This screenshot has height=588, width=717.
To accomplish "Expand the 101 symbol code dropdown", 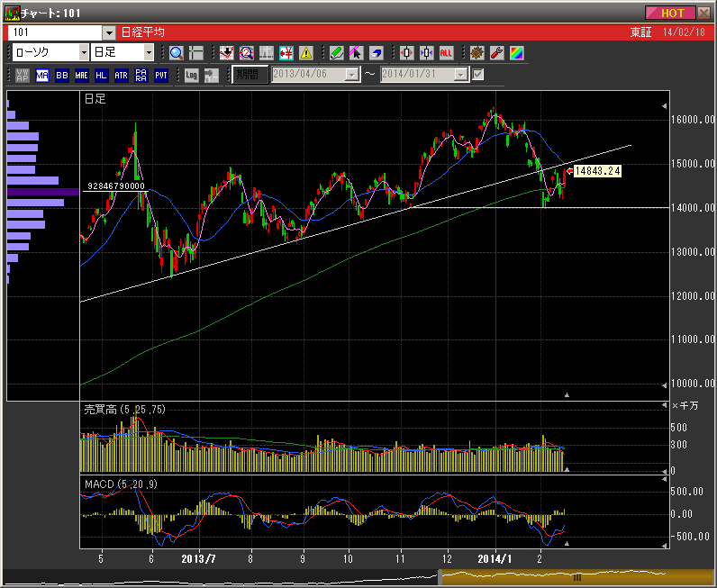I will [x=108, y=32].
